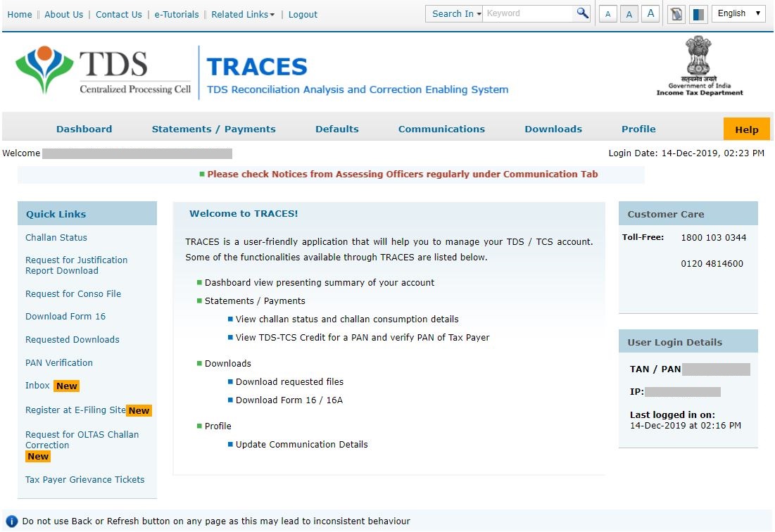Click the search magnifier icon
This screenshot has width=775, height=532.
click(582, 13)
